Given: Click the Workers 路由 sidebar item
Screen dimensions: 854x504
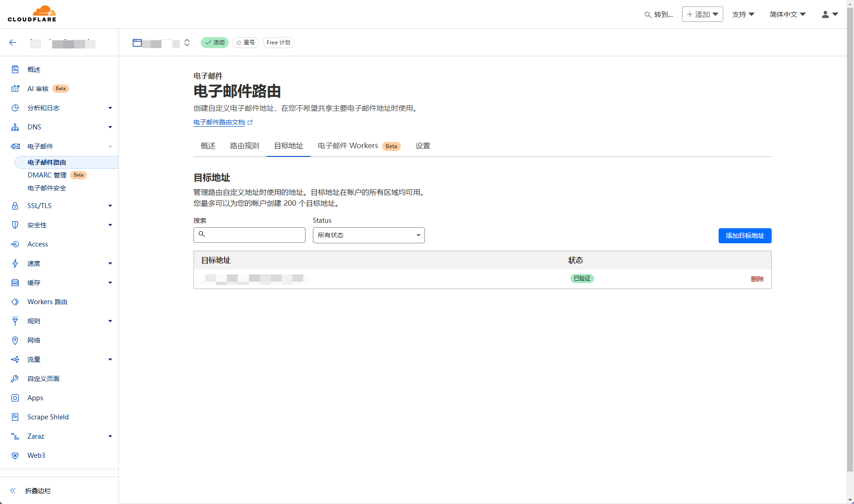Looking at the screenshot, I should point(47,302).
